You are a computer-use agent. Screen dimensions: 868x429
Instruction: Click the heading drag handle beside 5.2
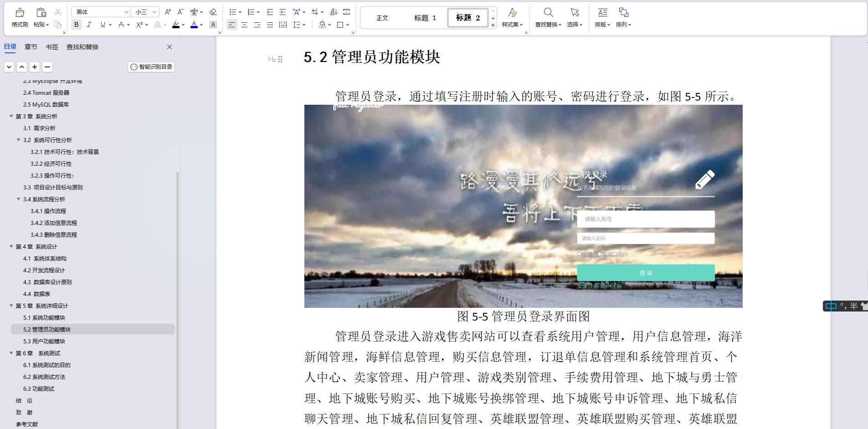[x=280, y=59]
